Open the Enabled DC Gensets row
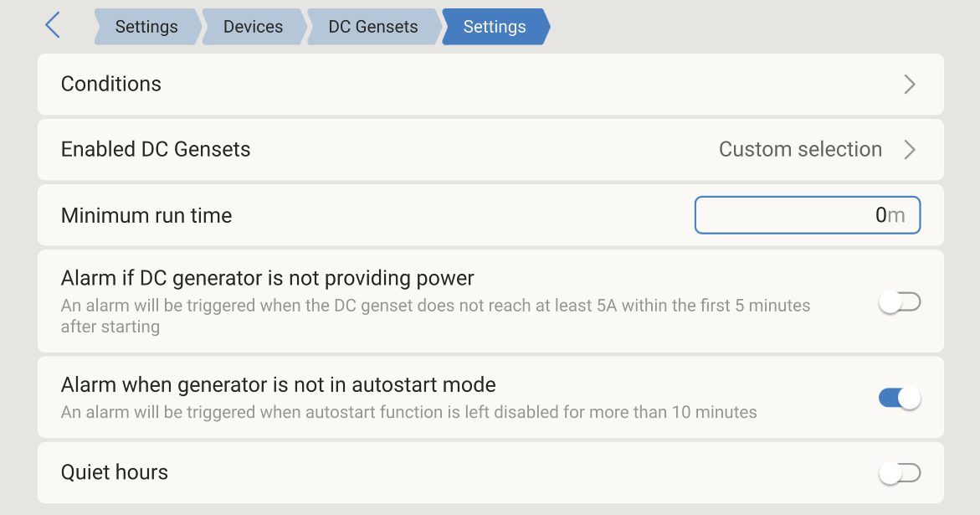980x515 pixels. [490, 150]
